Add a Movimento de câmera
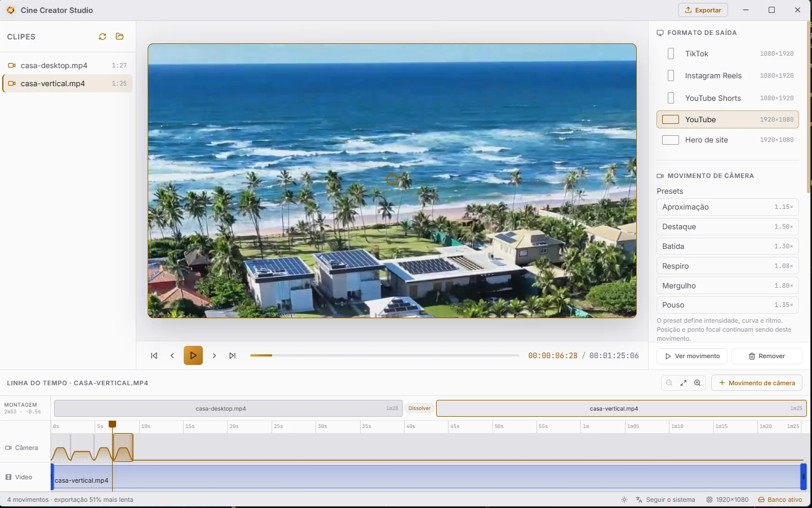Viewport: 812px width, 508px height. pos(757,383)
